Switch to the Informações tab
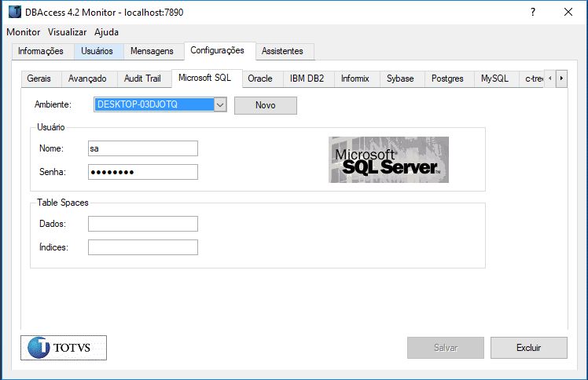 click(x=41, y=51)
